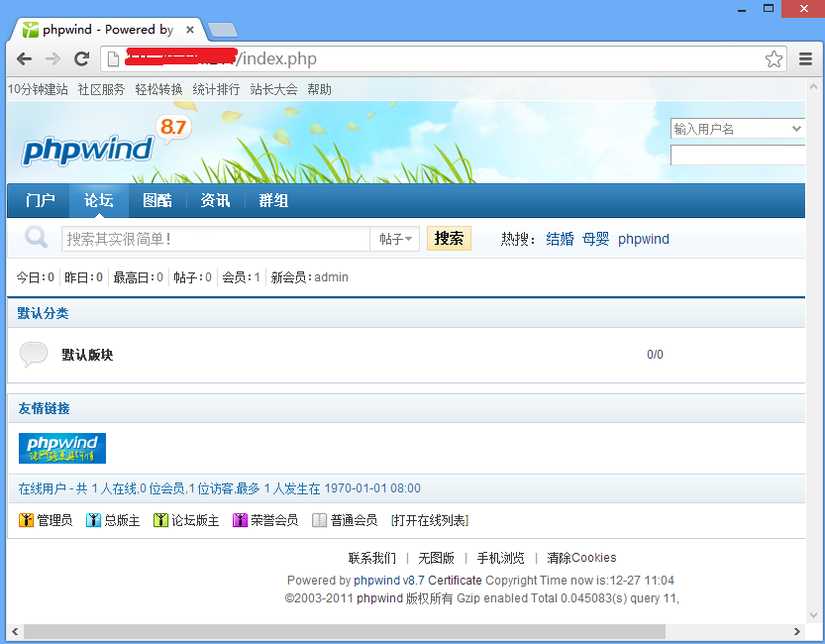Click the 0/0 post count text
Viewport: 825px width, 644px height.
pos(655,355)
